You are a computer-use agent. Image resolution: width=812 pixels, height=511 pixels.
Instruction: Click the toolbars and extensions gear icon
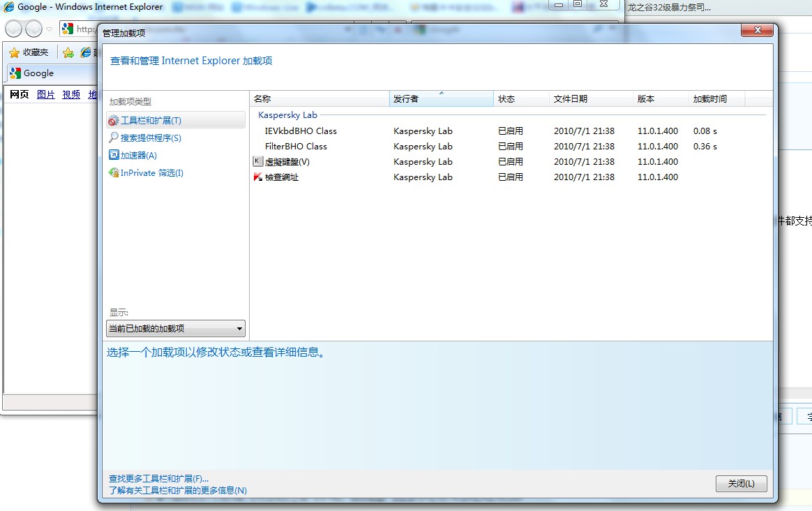pyautogui.click(x=114, y=121)
